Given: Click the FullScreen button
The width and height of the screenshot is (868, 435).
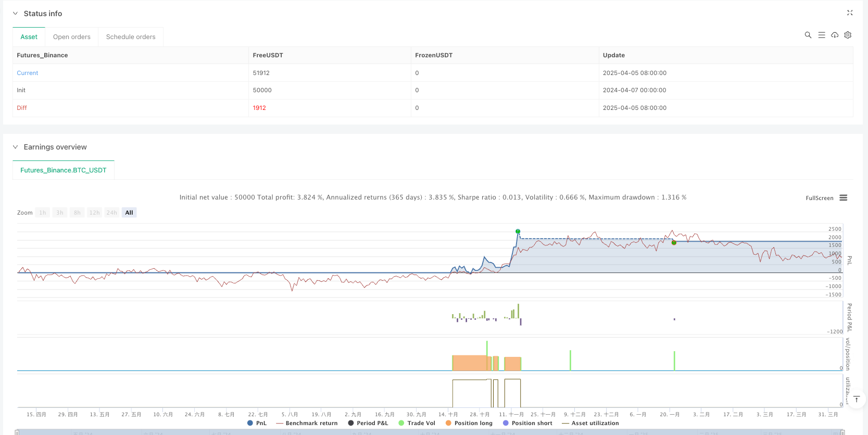Looking at the screenshot, I should (819, 198).
